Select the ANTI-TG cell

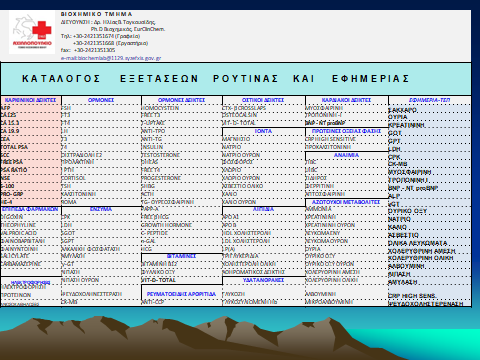[x=152, y=139]
